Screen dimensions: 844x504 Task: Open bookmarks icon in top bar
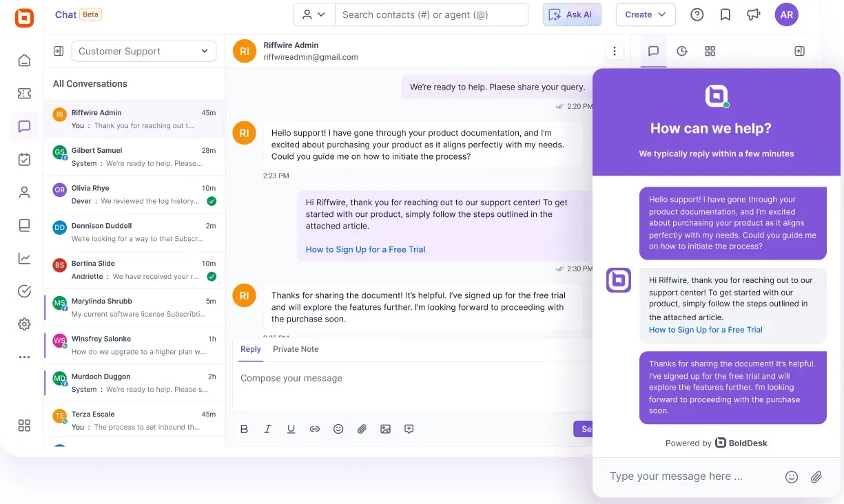tap(725, 14)
